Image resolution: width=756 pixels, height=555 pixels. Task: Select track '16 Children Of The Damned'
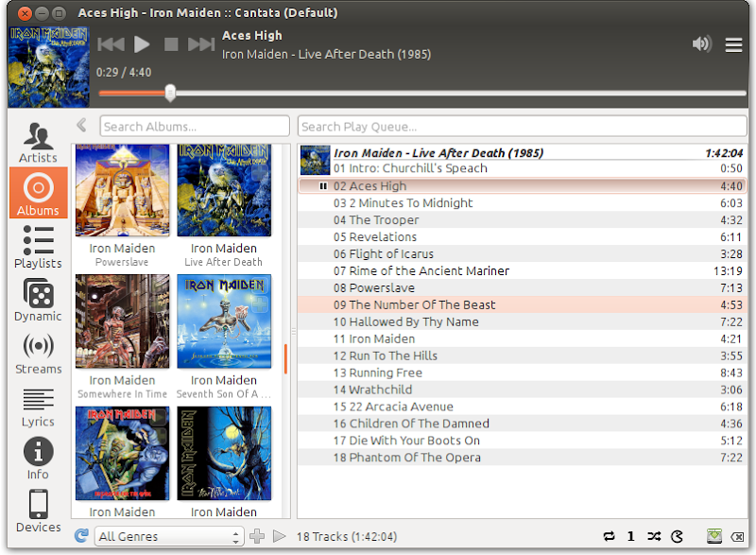tap(523, 424)
